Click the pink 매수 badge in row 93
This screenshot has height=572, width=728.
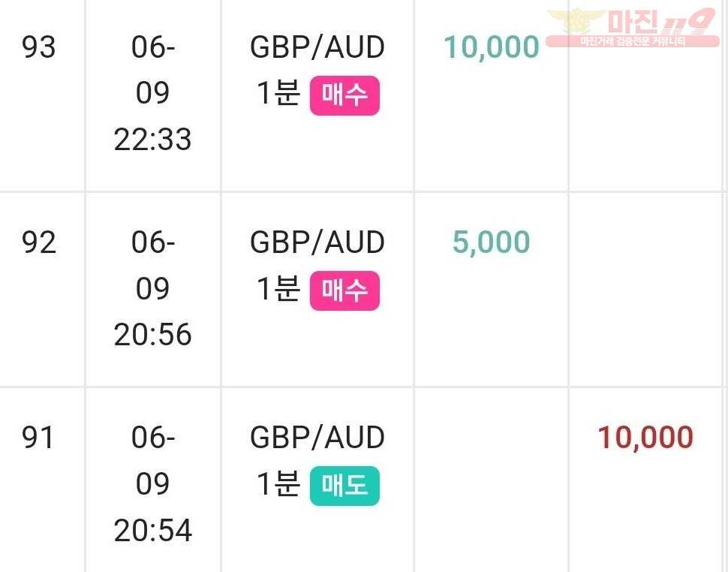[344, 95]
